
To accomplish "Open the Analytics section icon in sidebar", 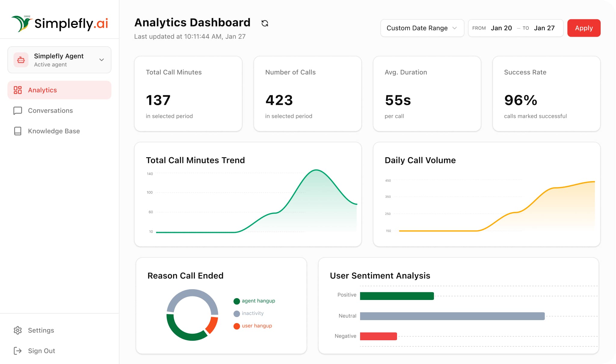I will tap(18, 90).
